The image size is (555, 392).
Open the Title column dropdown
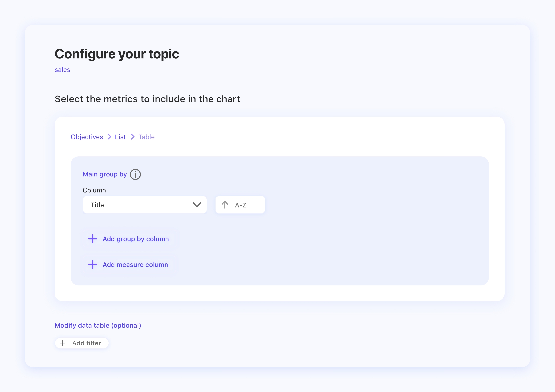click(x=145, y=205)
